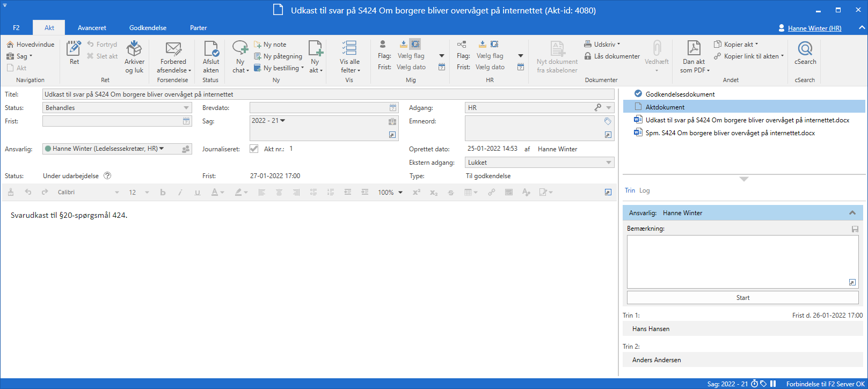Screen dimensions: 868x389
Task: Open the F2 tab
Action: 16,28
